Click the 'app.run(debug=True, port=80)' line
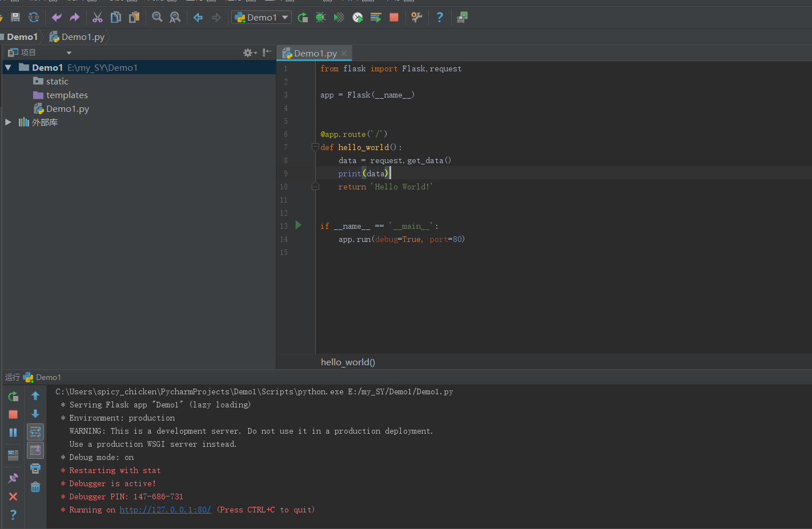This screenshot has height=529, width=812. click(401, 239)
